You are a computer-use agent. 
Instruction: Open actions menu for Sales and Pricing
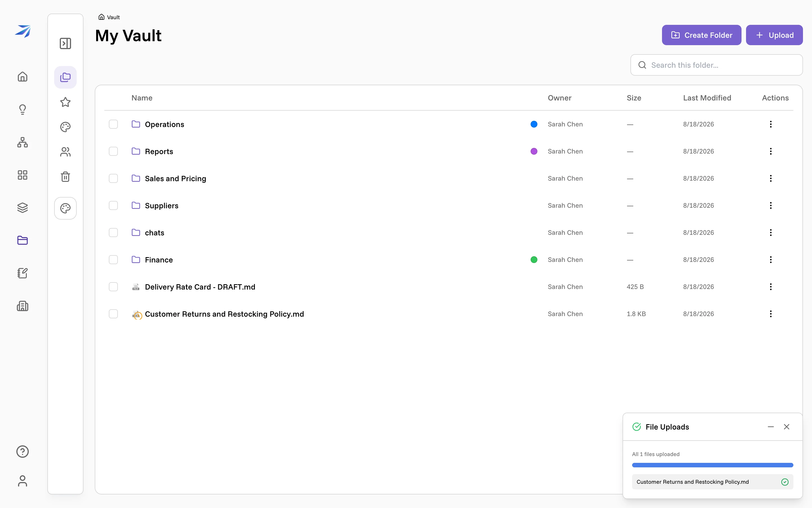771,178
